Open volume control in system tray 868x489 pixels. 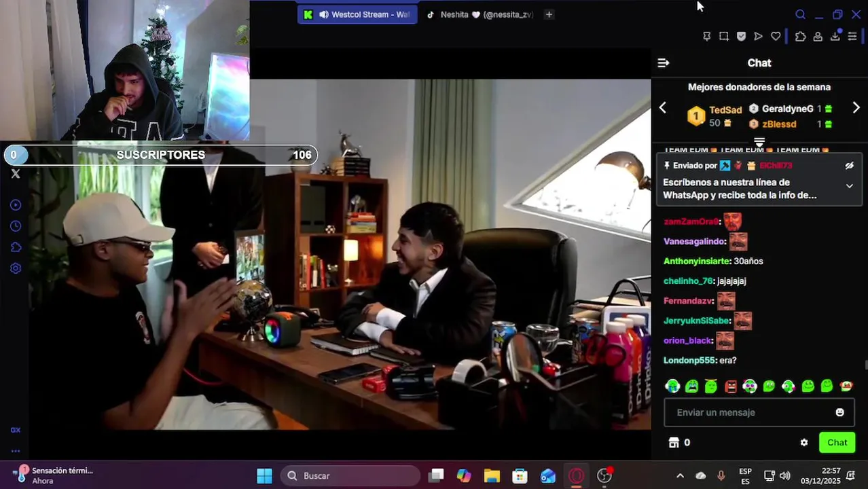pos(785,476)
